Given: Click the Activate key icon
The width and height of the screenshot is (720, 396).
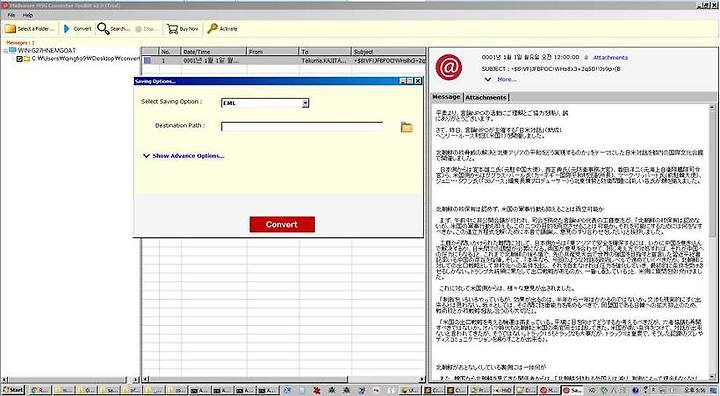Looking at the screenshot, I should 212,29.
